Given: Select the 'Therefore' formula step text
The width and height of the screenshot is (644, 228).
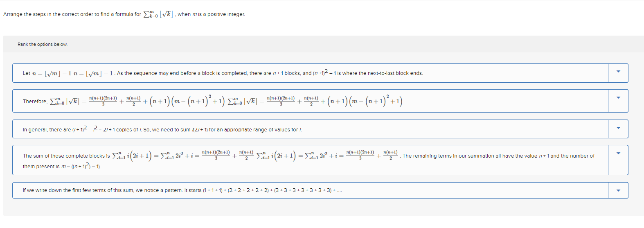Looking at the screenshot, I should coord(214,101).
